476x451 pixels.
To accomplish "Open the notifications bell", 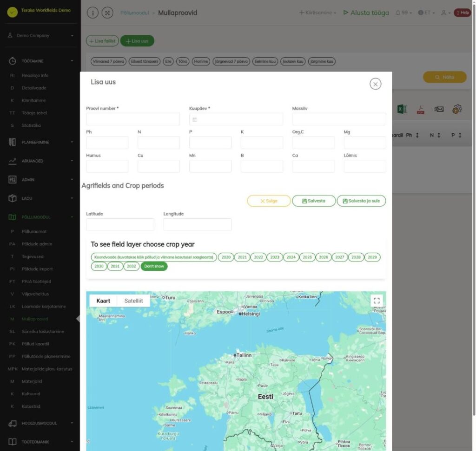I will tap(403, 13).
